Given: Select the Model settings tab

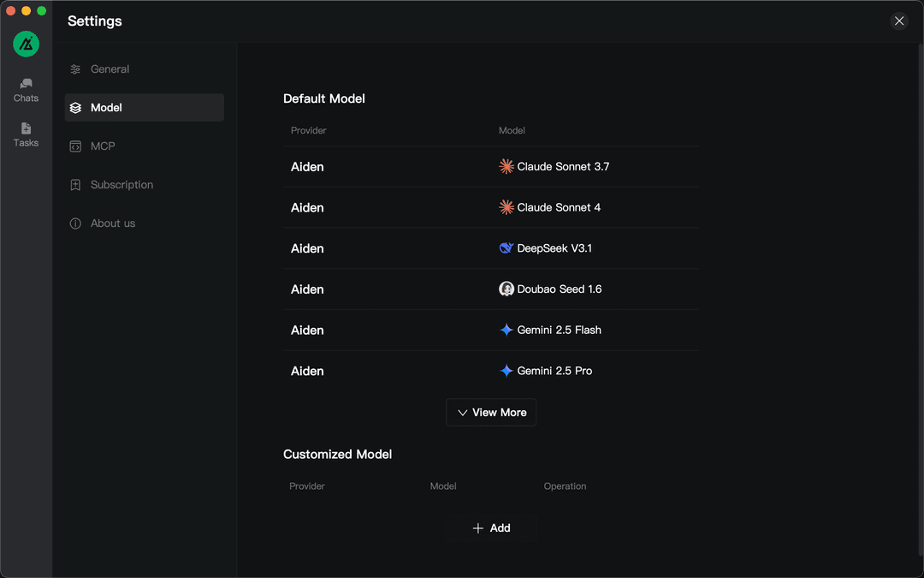Looking at the screenshot, I should click(106, 108).
